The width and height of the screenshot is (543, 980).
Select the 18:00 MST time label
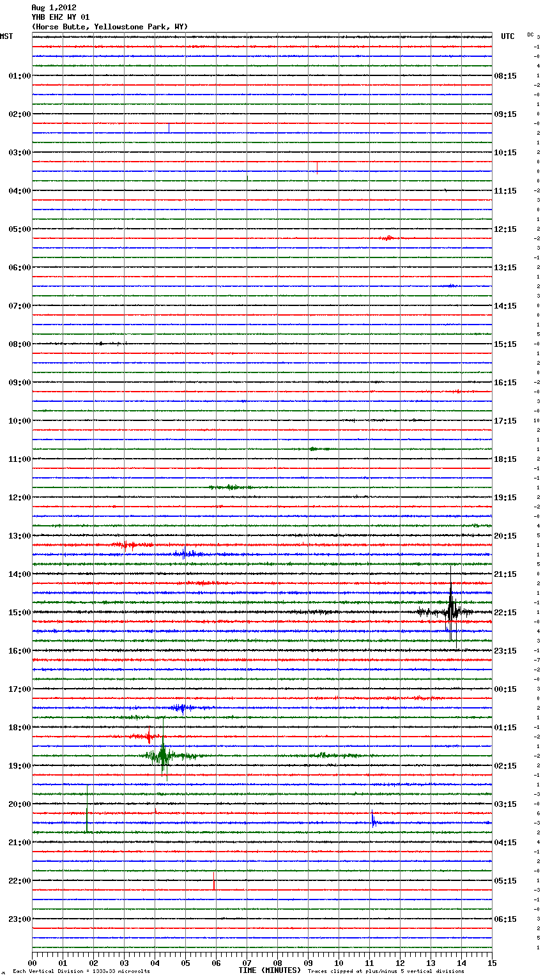20,728
